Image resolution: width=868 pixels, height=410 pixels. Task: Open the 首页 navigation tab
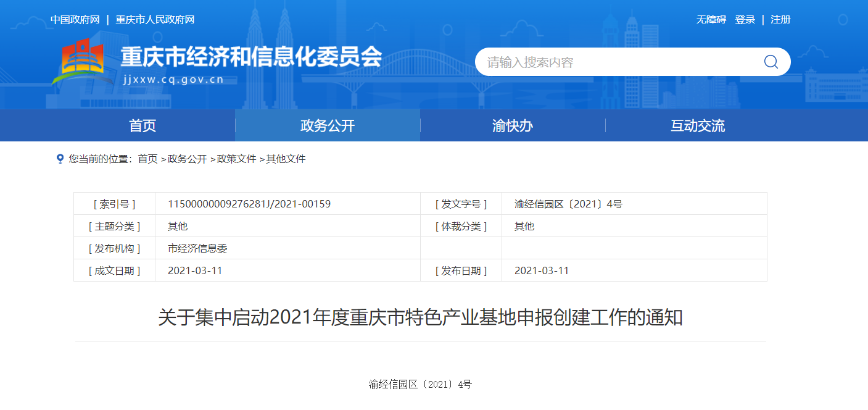(143, 126)
